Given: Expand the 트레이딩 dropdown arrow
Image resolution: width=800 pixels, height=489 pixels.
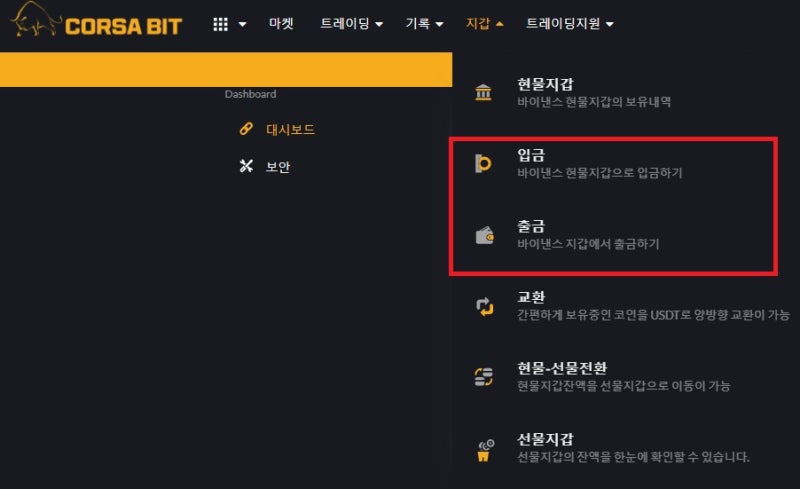Looking at the screenshot, I should tap(379, 24).
